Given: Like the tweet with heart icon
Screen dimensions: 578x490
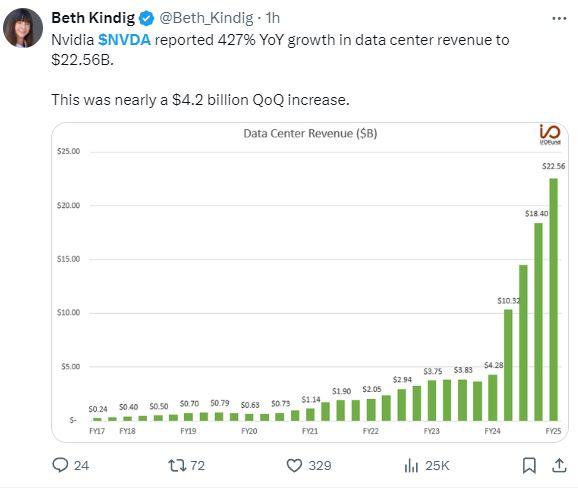Looking at the screenshot, I should [294, 465].
